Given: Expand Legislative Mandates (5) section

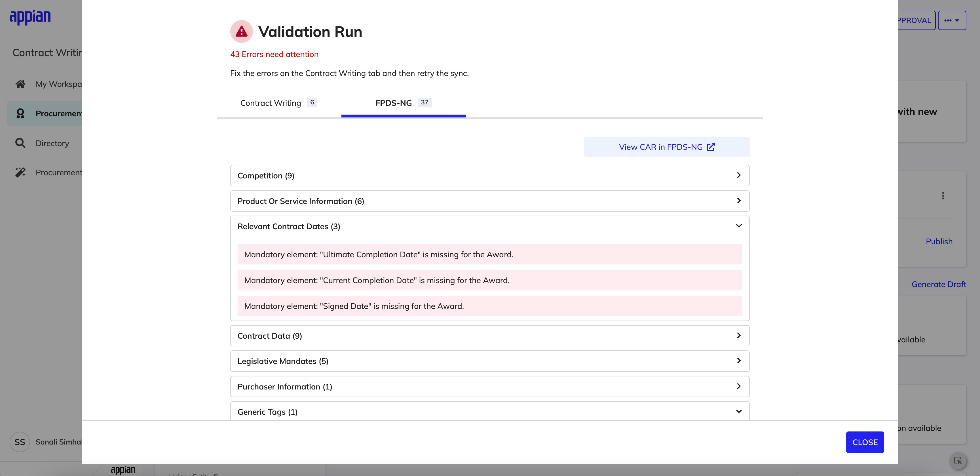Looking at the screenshot, I should click(490, 361).
